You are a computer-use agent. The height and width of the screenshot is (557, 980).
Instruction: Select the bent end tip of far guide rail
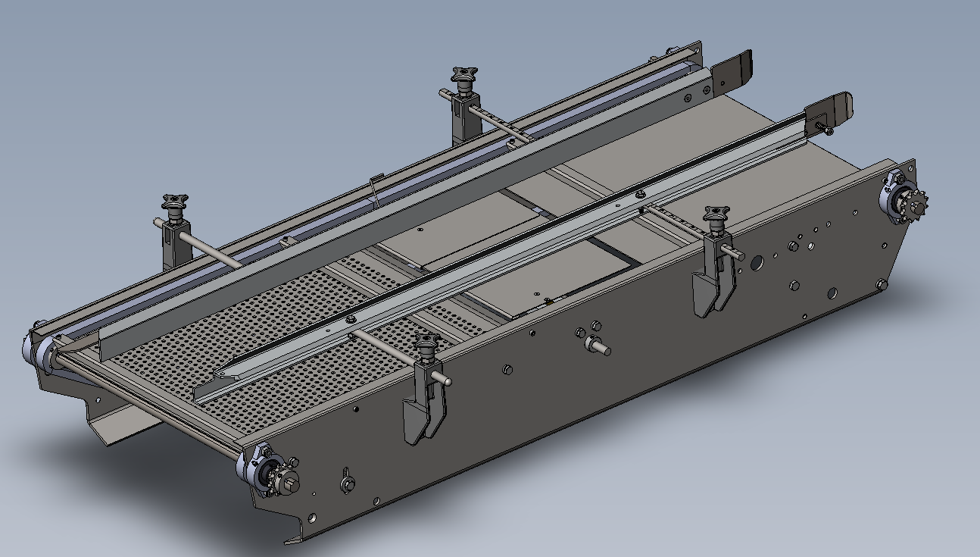(x=734, y=69)
